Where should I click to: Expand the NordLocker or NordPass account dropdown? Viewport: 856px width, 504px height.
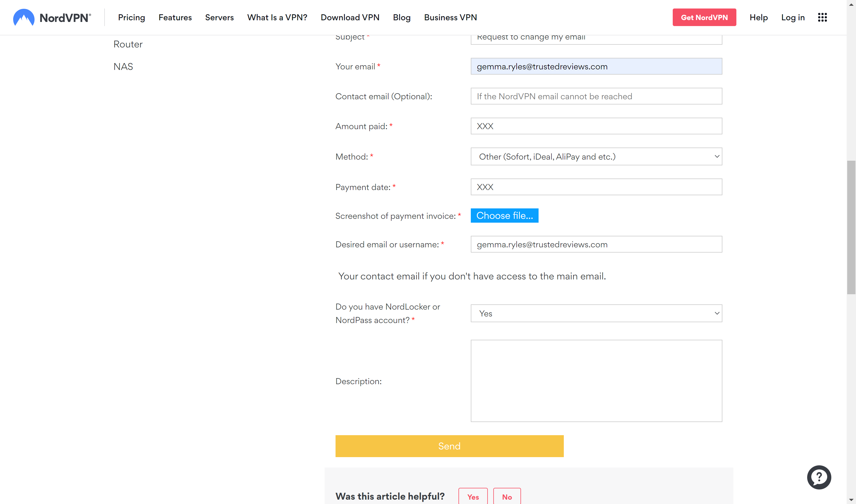tap(596, 313)
